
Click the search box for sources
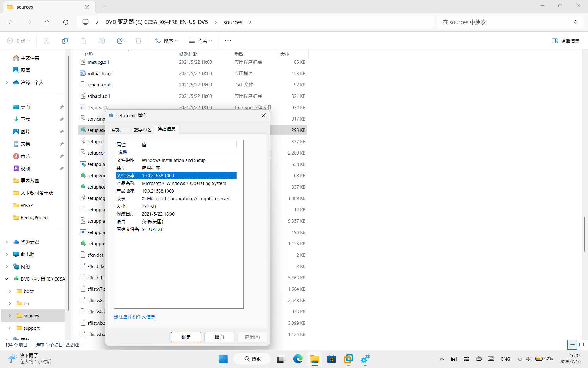(x=505, y=22)
